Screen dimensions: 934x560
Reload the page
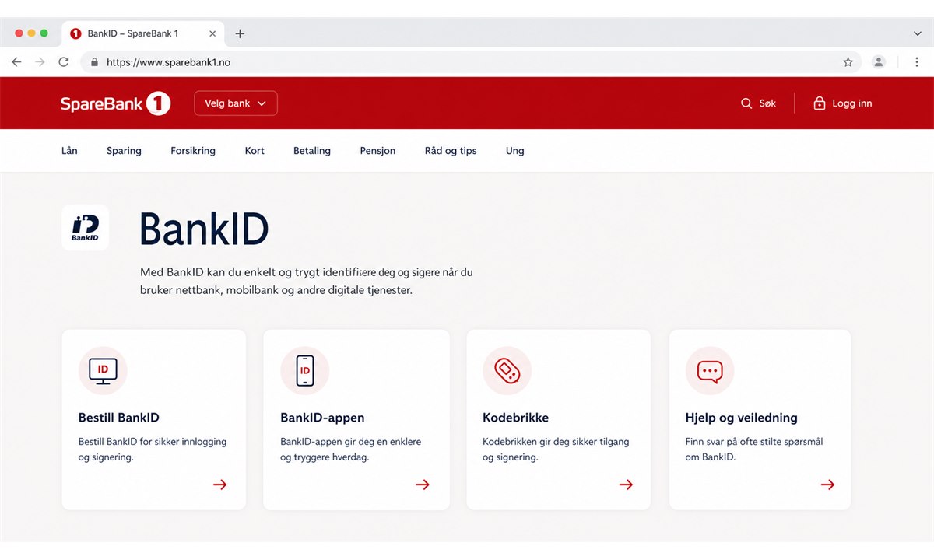point(64,62)
